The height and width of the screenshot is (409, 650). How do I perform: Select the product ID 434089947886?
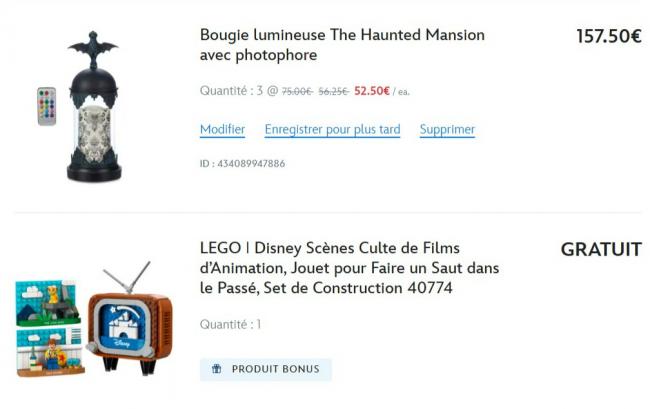(242, 163)
